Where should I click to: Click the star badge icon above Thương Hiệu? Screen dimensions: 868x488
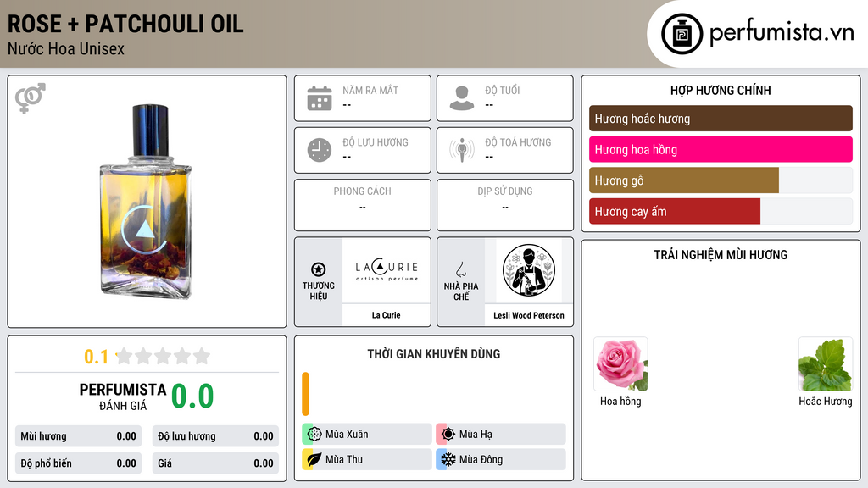tap(319, 269)
